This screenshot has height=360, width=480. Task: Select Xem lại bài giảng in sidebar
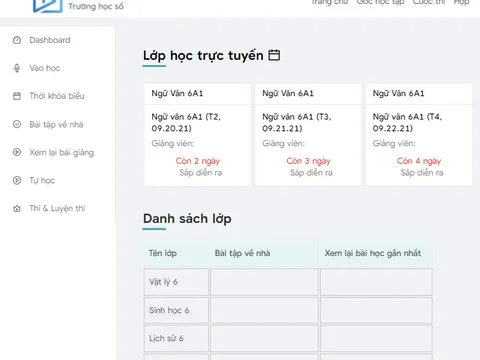click(62, 153)
